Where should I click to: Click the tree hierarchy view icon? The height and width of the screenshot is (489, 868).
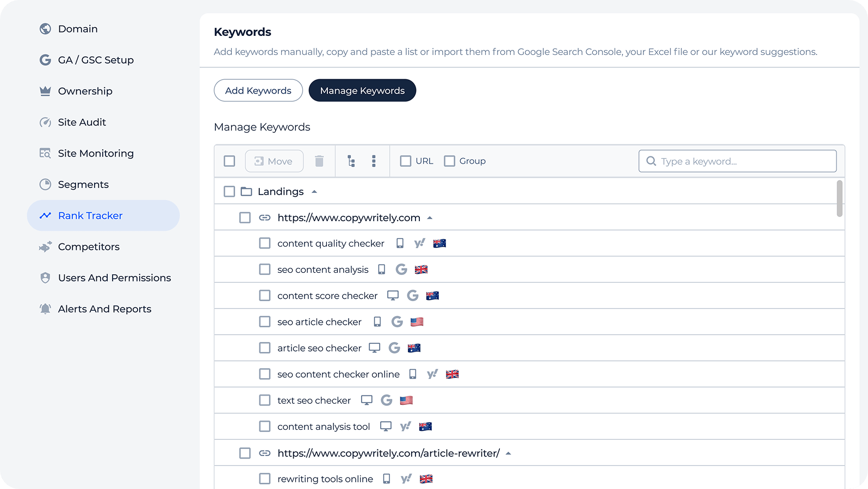point(351,161)
